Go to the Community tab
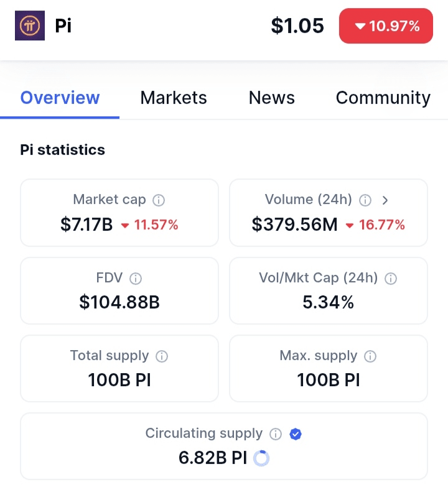 [383, 98]
